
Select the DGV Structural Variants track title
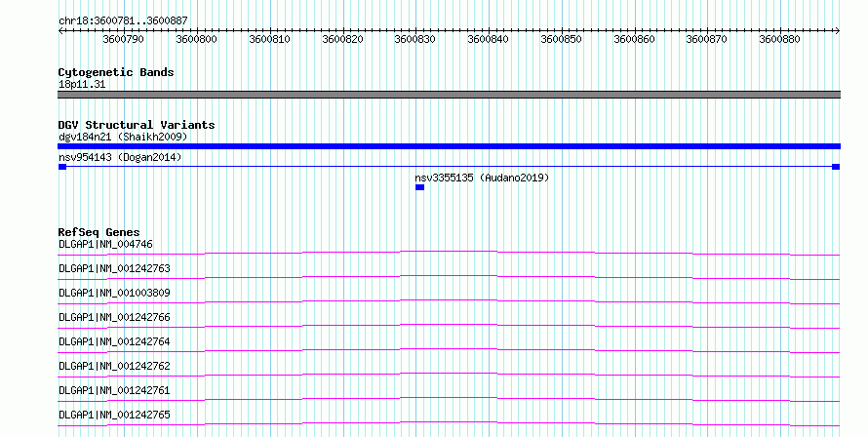click(137, 125)
